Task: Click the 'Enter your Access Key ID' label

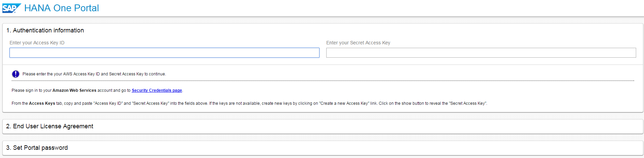Action: [x=37, y=43]
